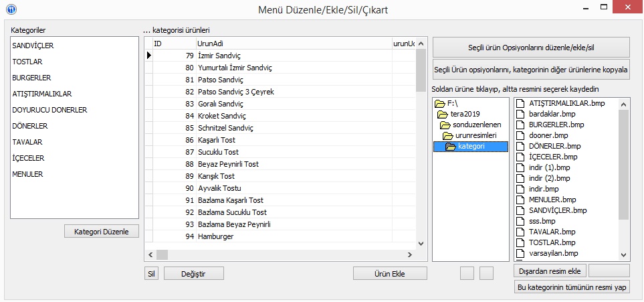The image size is (644, 302).
Task: Click the Ürün Ekle button
Action: click(x=390, y=273)
